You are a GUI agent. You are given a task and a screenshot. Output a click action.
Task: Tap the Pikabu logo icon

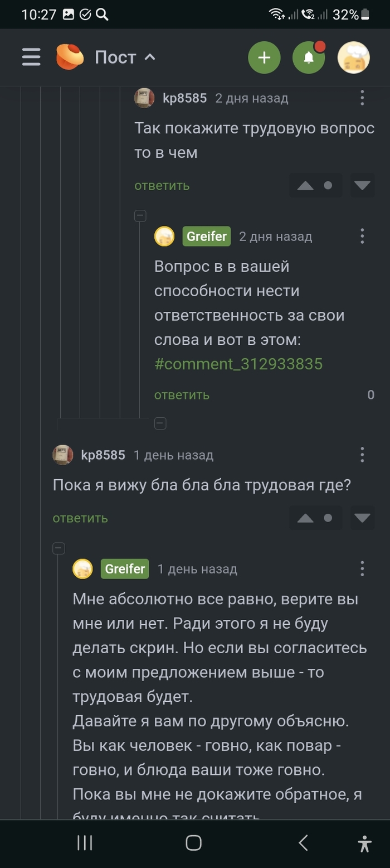70,57
